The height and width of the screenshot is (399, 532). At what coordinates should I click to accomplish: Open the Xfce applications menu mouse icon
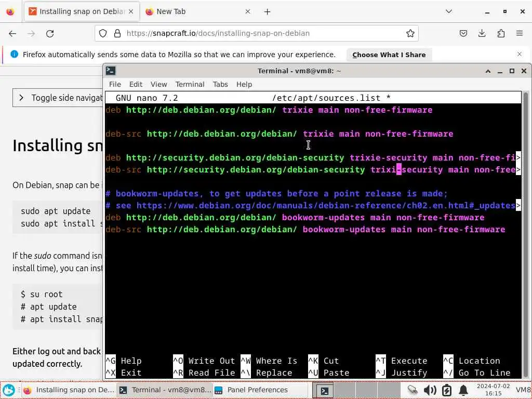[9, 390]
